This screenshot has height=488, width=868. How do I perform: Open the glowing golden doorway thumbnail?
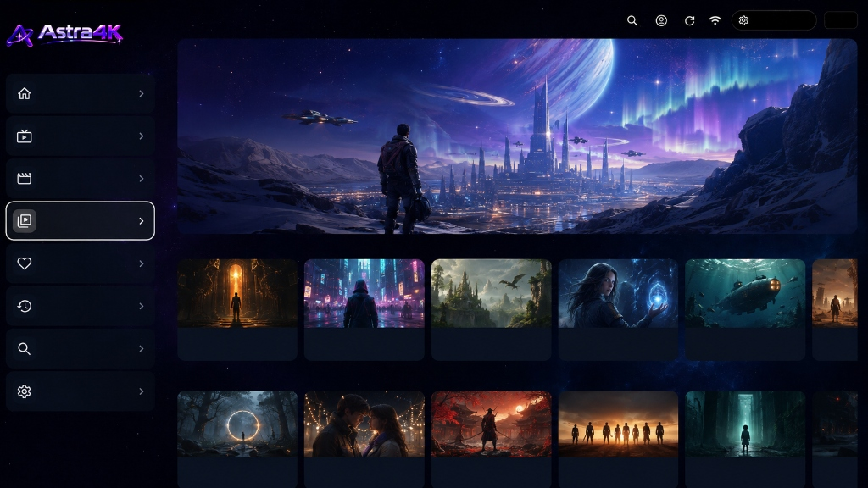tap(237, 293)
